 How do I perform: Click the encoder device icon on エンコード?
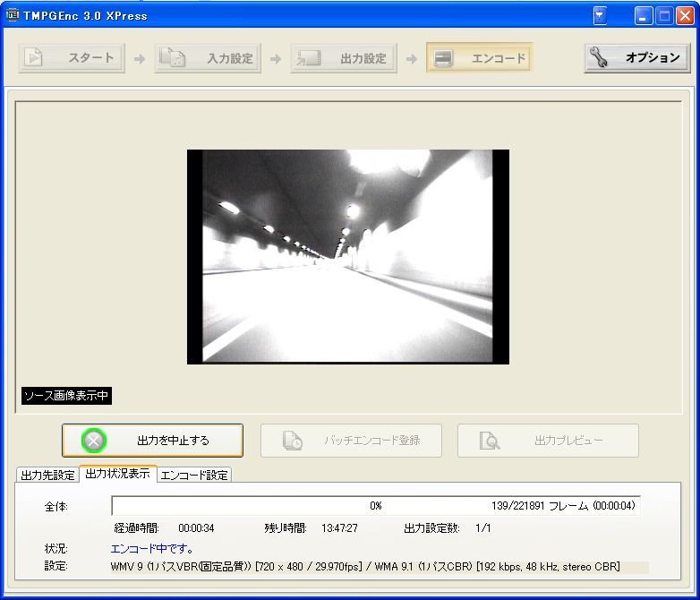(443, 58)
